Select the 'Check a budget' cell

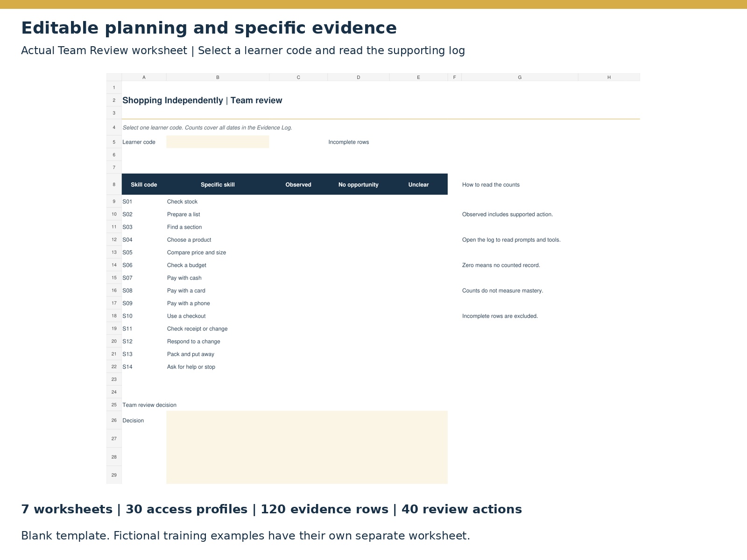218,265
